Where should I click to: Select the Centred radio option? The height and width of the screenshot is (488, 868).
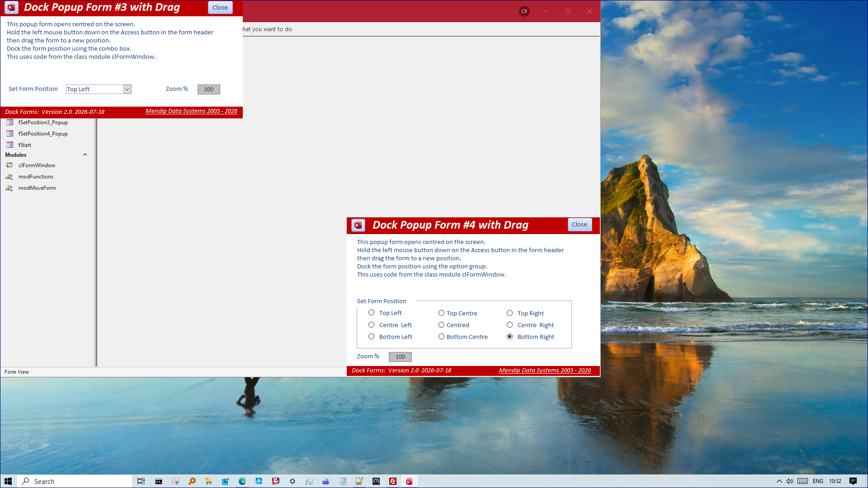pos(441,325)
